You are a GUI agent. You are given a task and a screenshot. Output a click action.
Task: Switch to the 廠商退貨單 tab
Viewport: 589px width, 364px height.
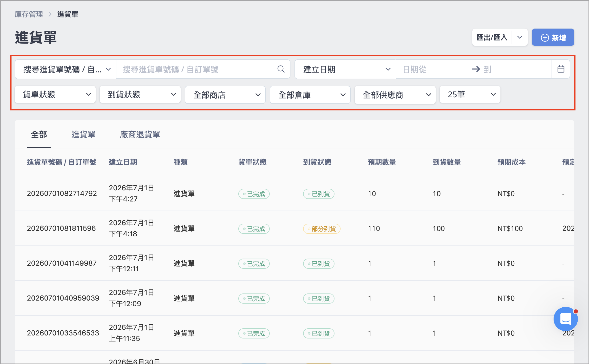coord(140,134)
